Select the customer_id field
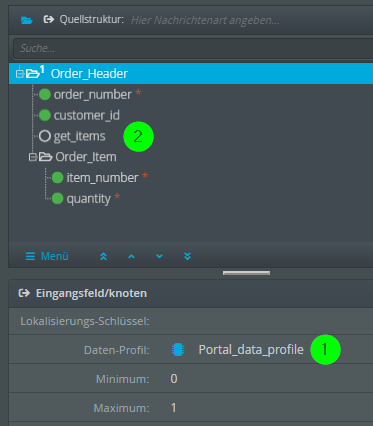The width and height of the screenshot is (373, 426). click(x=87, y=115)
